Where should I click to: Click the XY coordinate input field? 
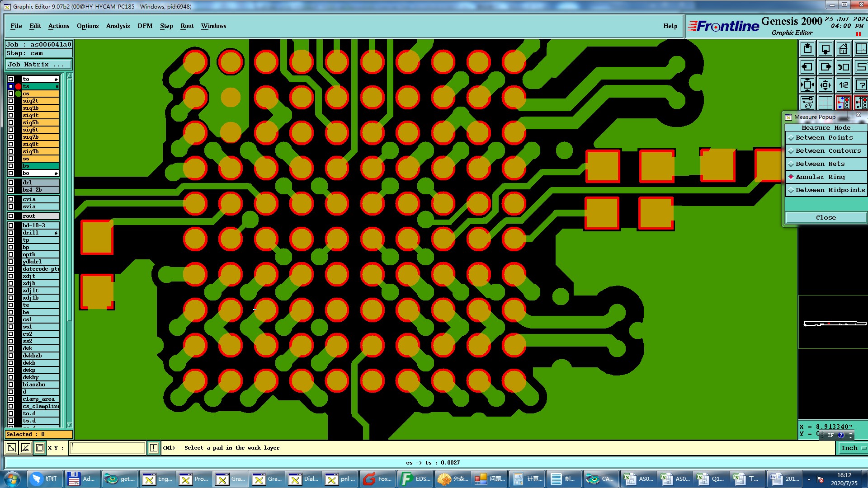(x=108, y=448)
